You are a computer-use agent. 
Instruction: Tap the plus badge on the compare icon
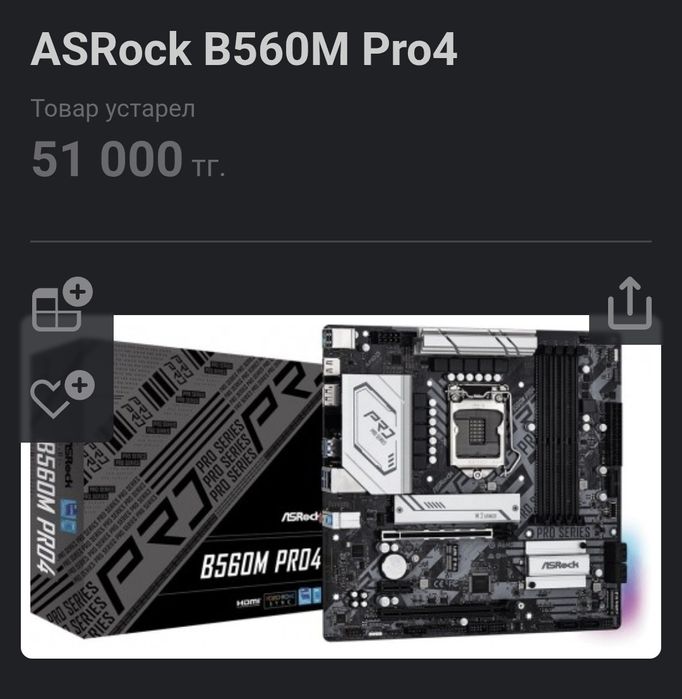click(x=78, y=292)
